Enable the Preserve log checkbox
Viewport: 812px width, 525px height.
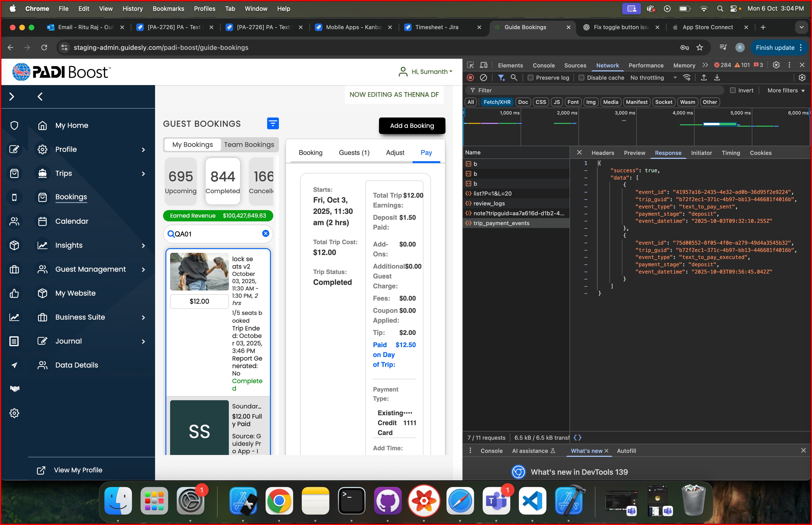click(x=531, y=78)
